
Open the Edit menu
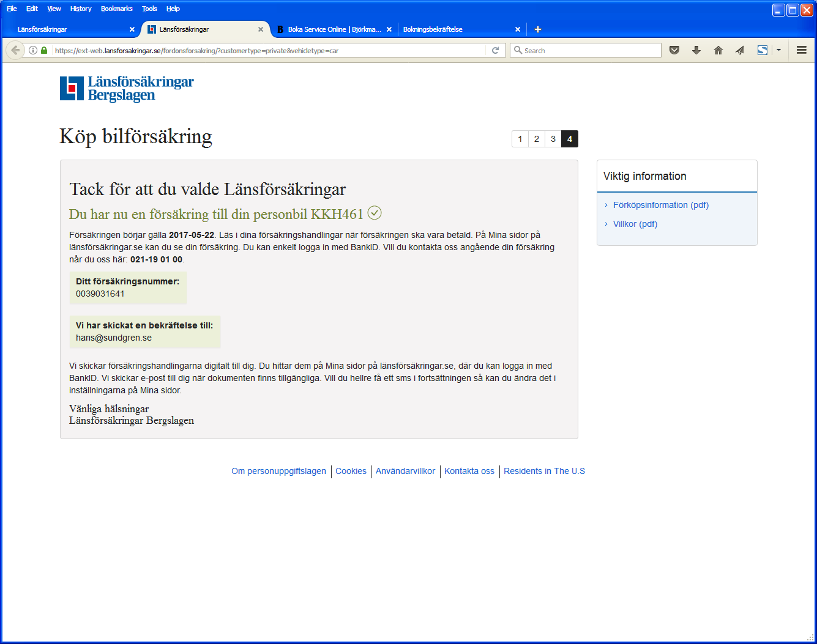(32, 9)
